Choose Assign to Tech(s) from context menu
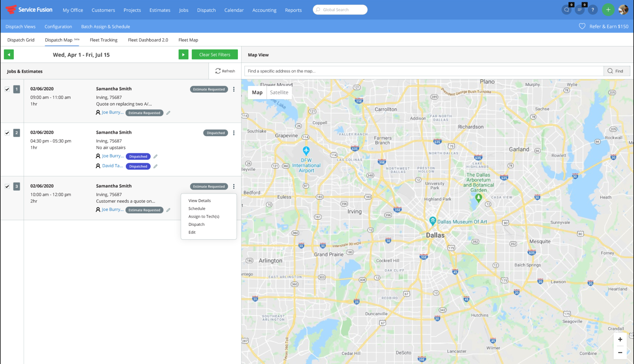The height and width of the screenshot is (364, 634). coord(204,216)
